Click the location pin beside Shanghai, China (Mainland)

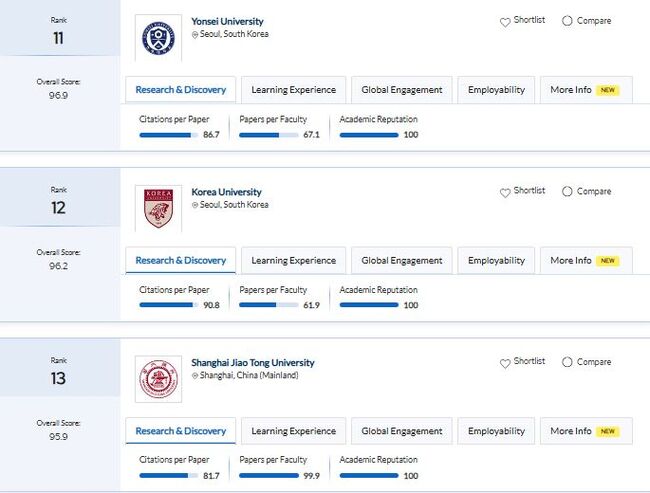pyautogui.click(x=195, y=376)
